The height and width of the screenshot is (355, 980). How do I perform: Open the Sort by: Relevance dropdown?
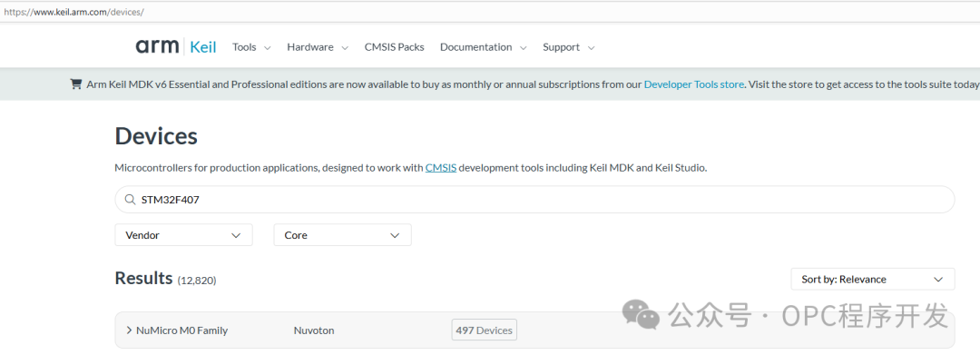[873, 280]
